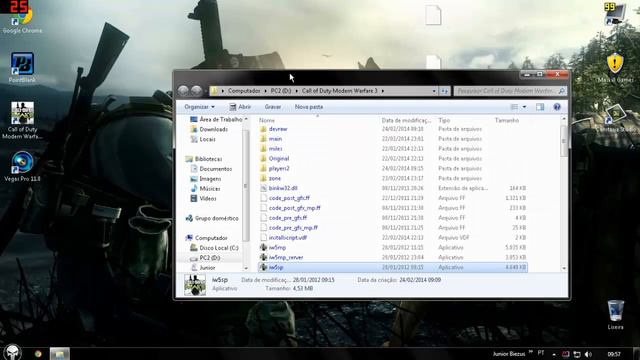Select Junior drive in sidebar
This screenshot has width=640, height=360.
coord(203,268)
